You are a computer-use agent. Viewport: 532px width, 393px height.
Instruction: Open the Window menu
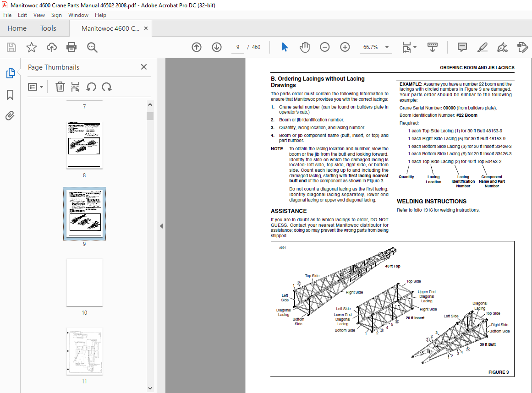(x=78, y=15)
